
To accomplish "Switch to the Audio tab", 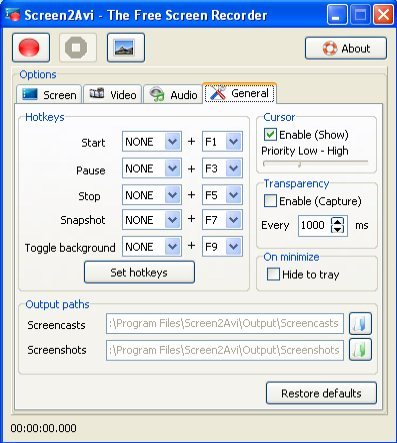I will point(173,95).
